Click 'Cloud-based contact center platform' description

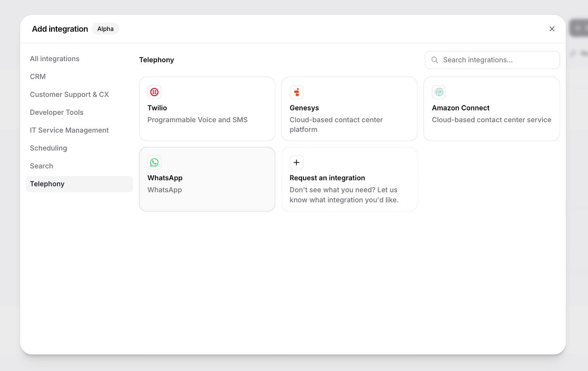pos(336,125)
